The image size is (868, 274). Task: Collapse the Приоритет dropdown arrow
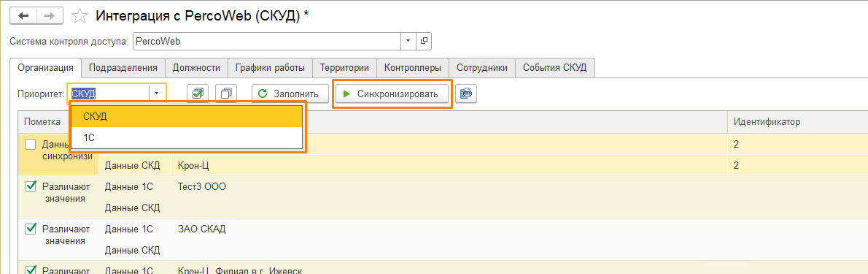click(x=157, y=94)
